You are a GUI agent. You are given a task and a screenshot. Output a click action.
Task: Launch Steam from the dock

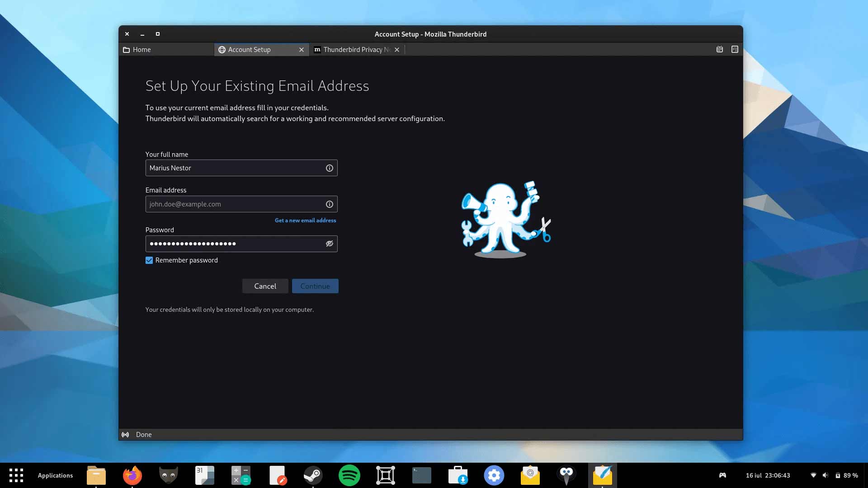point(313,475)
